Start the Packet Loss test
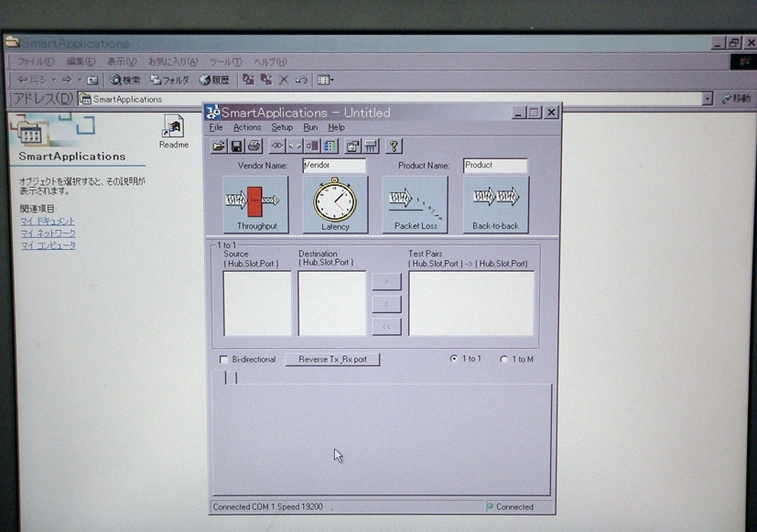The image size is (757, 532). [x=416, y=204]
